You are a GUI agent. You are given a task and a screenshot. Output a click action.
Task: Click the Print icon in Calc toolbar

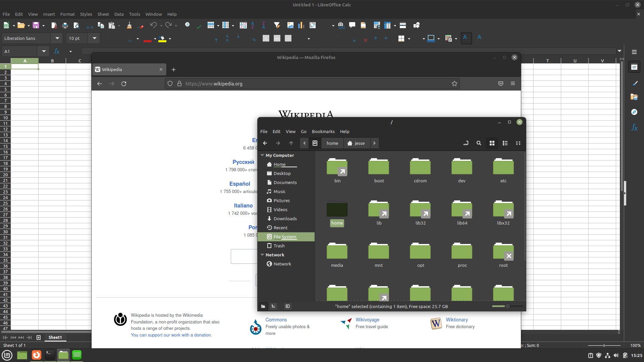[x=65, y=25]
